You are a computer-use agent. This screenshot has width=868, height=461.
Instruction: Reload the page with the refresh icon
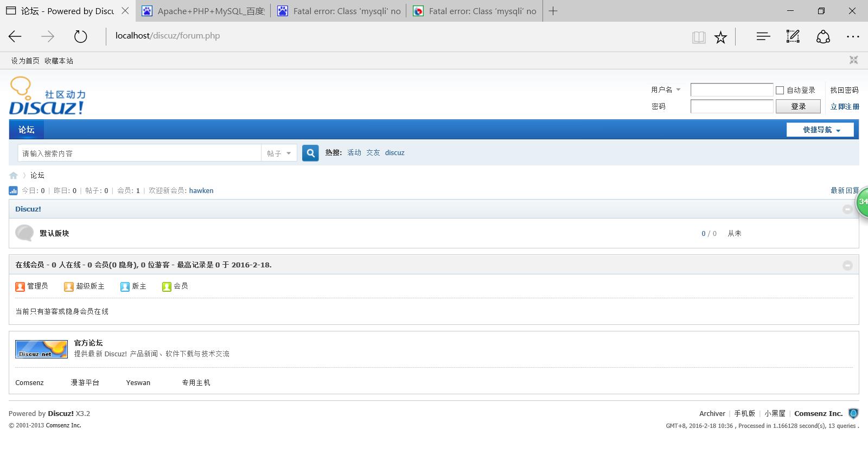coord(80,36)
